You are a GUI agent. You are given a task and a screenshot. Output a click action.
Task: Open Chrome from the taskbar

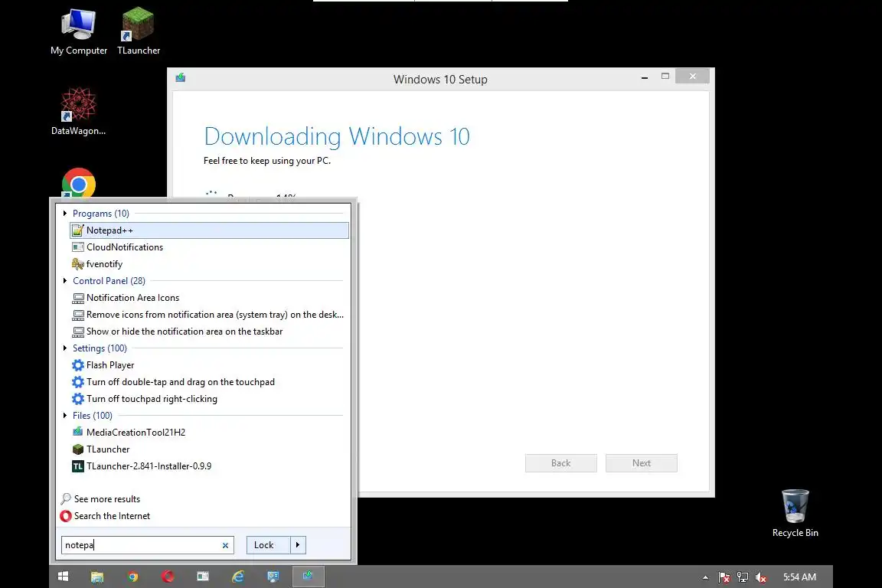[132, 577]
